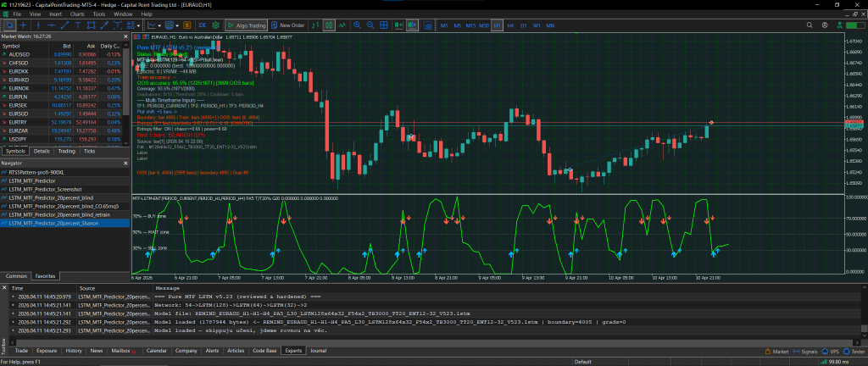Open the chart type dropdown arrow

(x=159, y=25)
